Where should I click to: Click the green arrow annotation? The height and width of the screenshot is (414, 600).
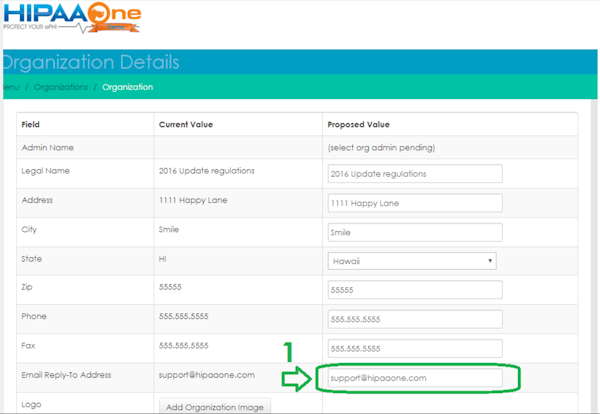pyautogui.click(x=295, y=377)
